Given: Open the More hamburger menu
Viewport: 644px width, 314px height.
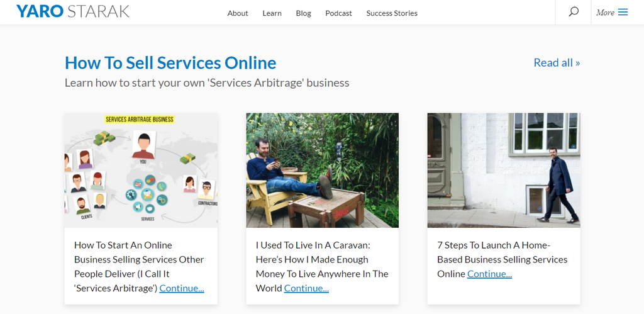Looking at the screenshot, I should 612,12.
